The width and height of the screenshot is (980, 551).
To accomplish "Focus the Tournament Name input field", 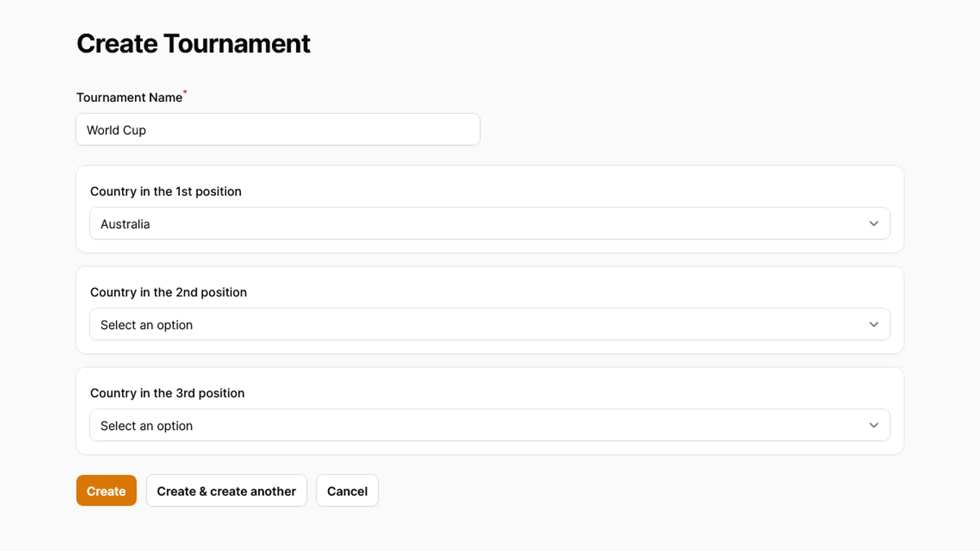I will pyautogui.click(x=278, y=130).
